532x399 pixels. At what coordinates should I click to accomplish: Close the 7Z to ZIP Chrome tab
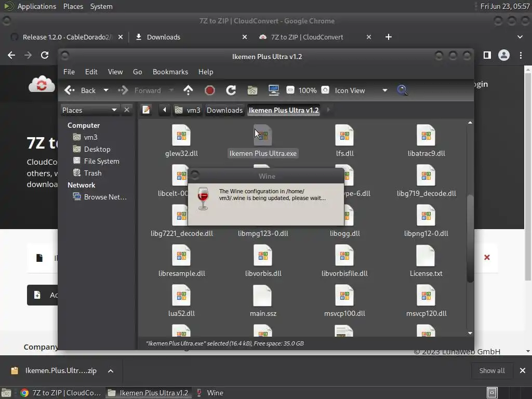[x=369, y=37]
